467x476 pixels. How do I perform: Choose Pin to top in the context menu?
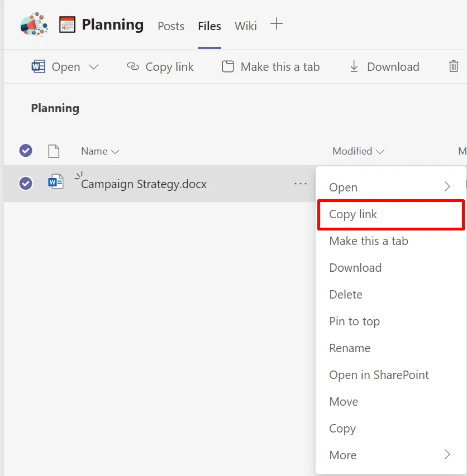coord(390,321)
